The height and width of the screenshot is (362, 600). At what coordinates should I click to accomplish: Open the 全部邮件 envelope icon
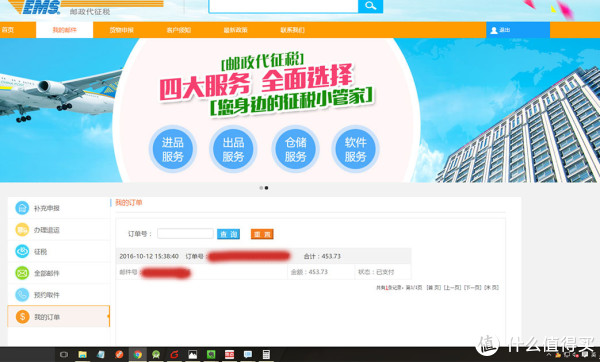pyautogui.click(x=22, y=273)
